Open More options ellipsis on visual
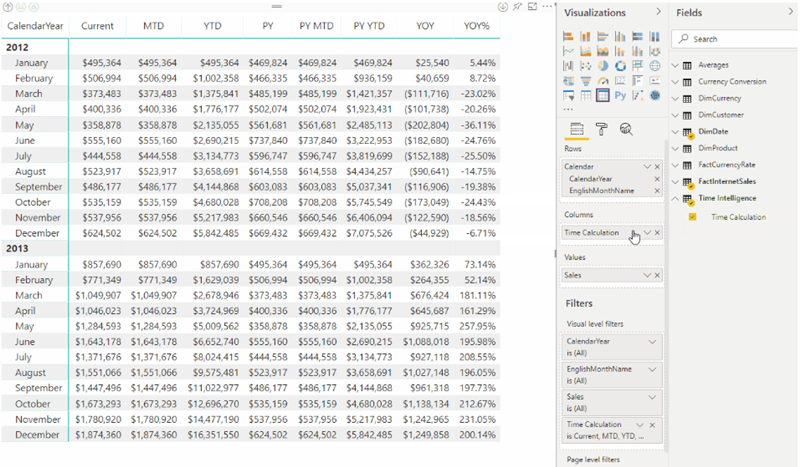 (x=546, y=7)
